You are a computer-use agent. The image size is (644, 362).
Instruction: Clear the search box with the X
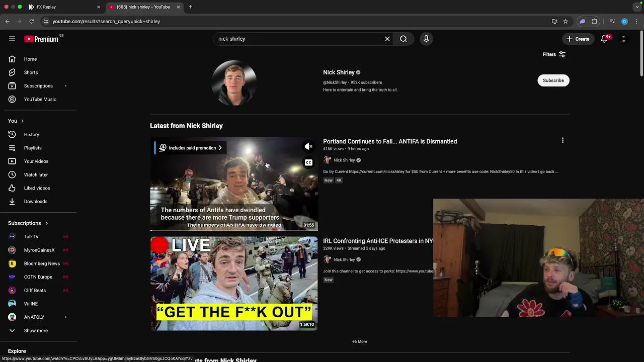click(x=387, y=39)
